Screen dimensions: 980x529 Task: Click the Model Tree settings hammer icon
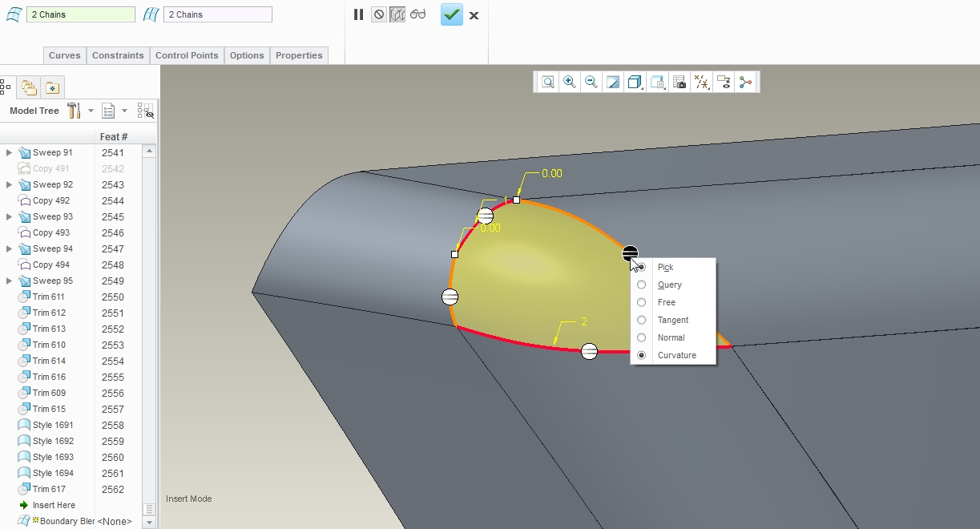point(75,111)
